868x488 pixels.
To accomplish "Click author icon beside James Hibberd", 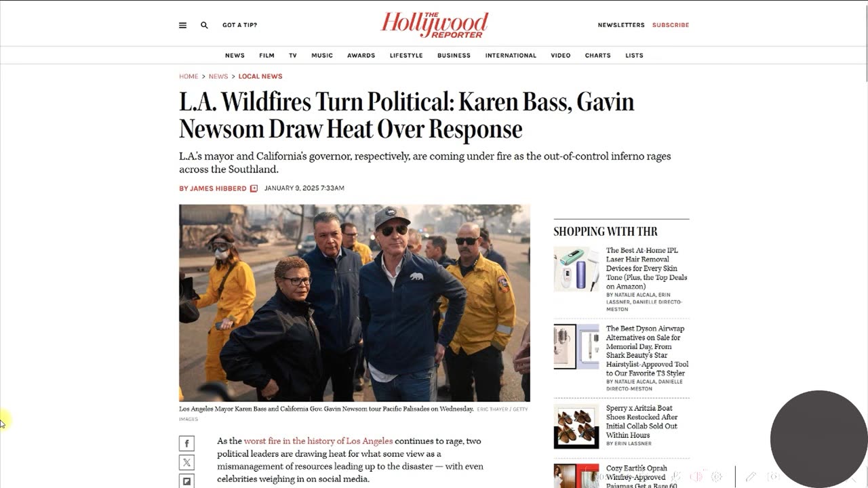I will click(254, 188).
